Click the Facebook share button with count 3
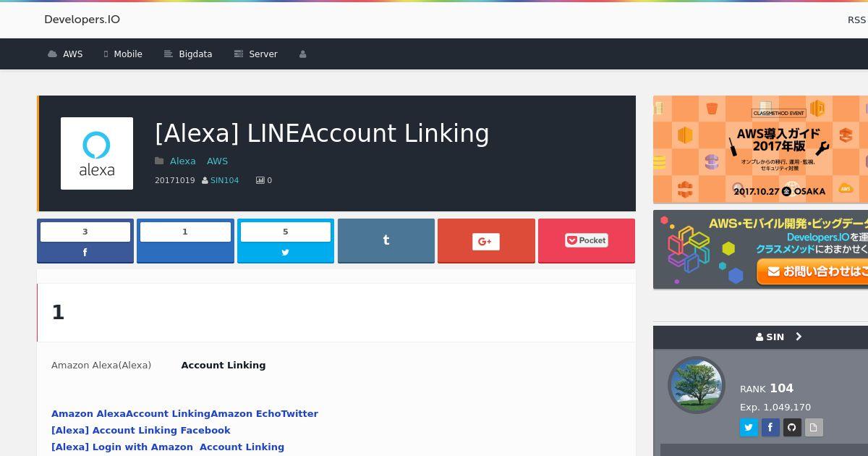 pyautogui.click(x=85, y=241)
